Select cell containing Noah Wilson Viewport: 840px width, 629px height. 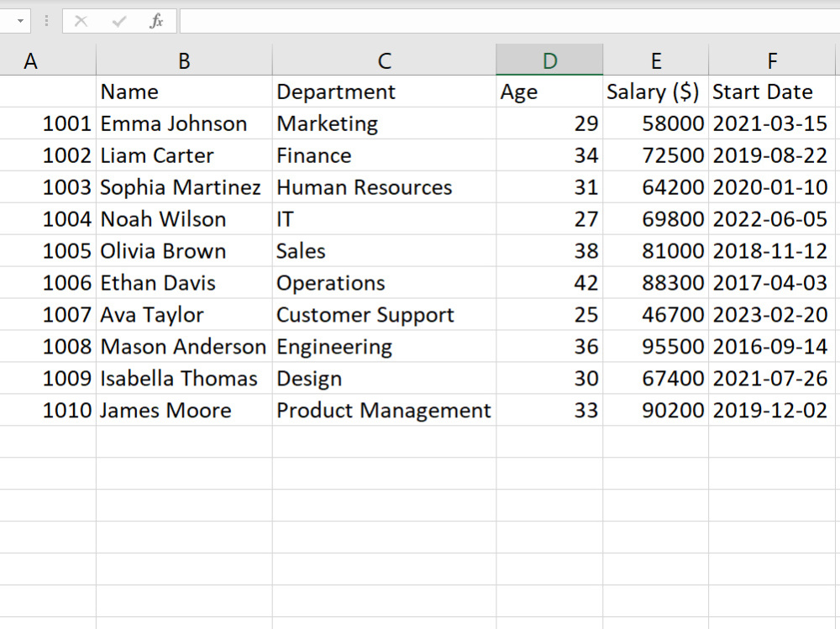point(184,219)
